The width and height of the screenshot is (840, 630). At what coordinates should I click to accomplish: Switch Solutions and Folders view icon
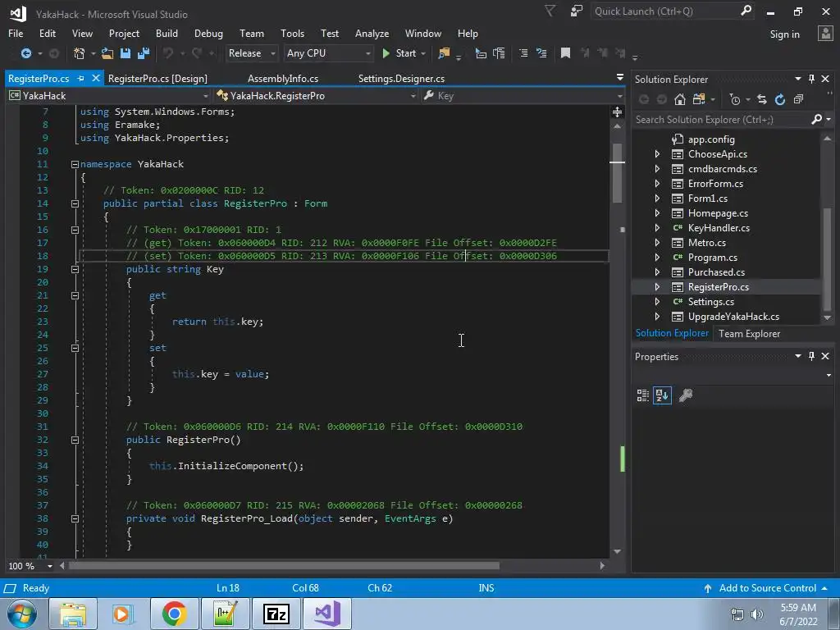[699, 99]
